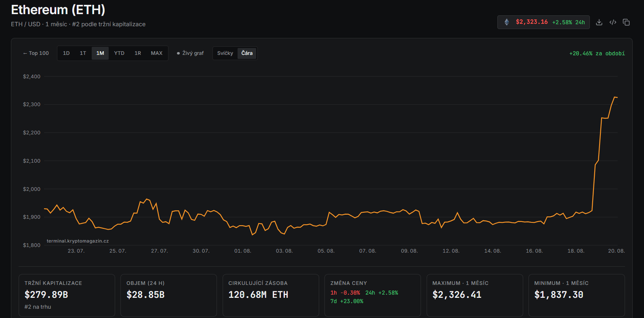This screenshot has height=318, width=644.
Task: Click the Cirkulující zásoba 120.68M ETH card
Action: 271,295
